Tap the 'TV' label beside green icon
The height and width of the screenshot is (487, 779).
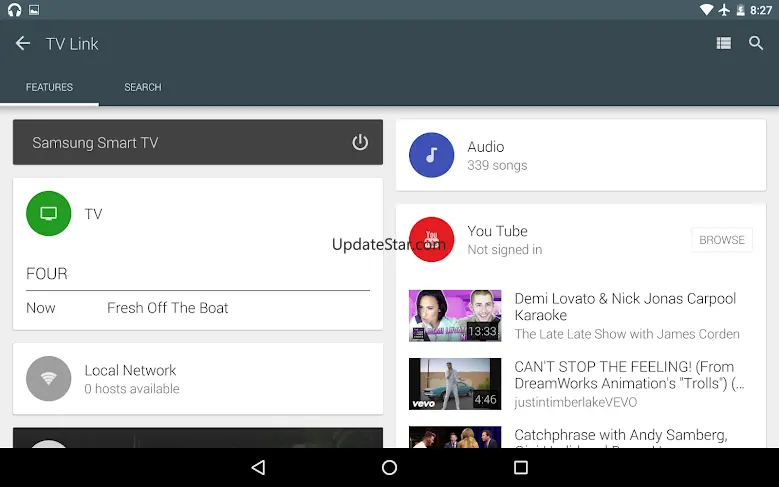click(x=93, y=214)
